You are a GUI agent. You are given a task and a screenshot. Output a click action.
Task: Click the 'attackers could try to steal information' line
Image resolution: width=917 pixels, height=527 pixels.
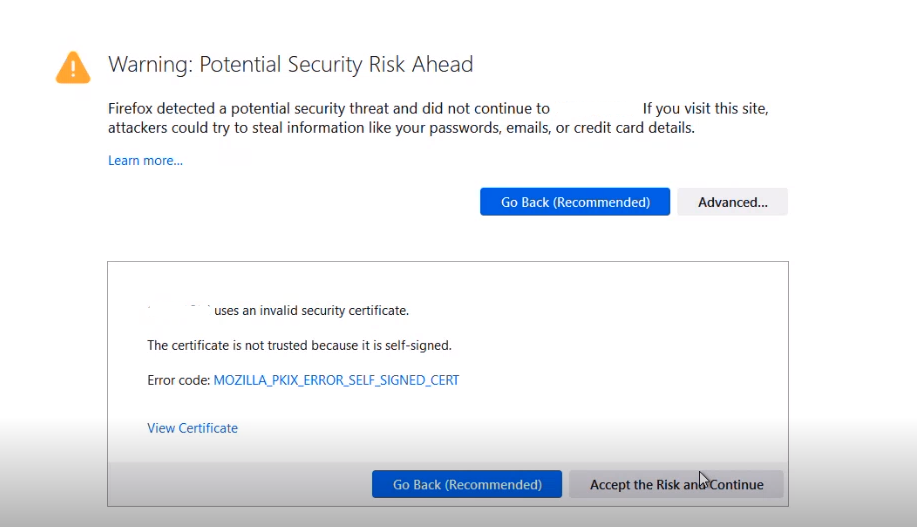click(x=401, y=128)
